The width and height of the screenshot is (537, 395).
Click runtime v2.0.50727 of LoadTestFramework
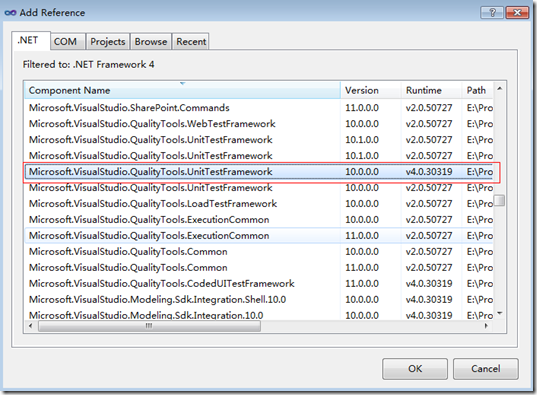pos(429,203)
